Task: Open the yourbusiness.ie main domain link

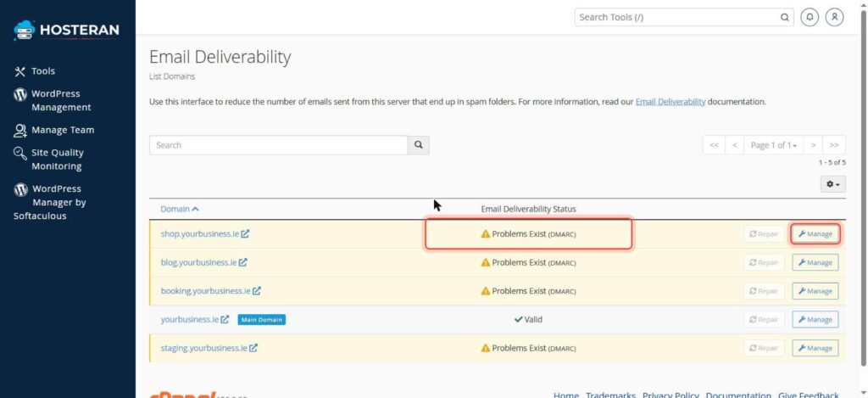Action: tap(190, 319)
